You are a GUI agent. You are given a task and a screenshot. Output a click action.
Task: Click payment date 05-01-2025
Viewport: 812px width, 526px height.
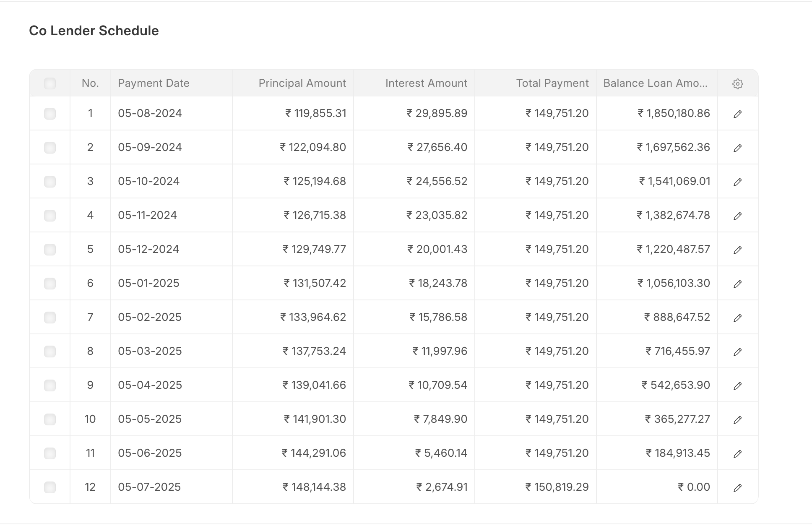pyautogui.click(x=148, y=283)
